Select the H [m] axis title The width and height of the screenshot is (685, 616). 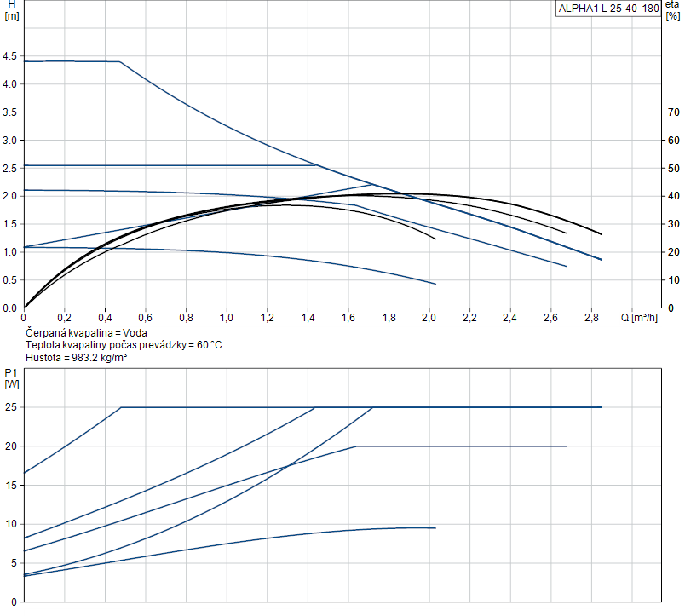click(11, 11)
